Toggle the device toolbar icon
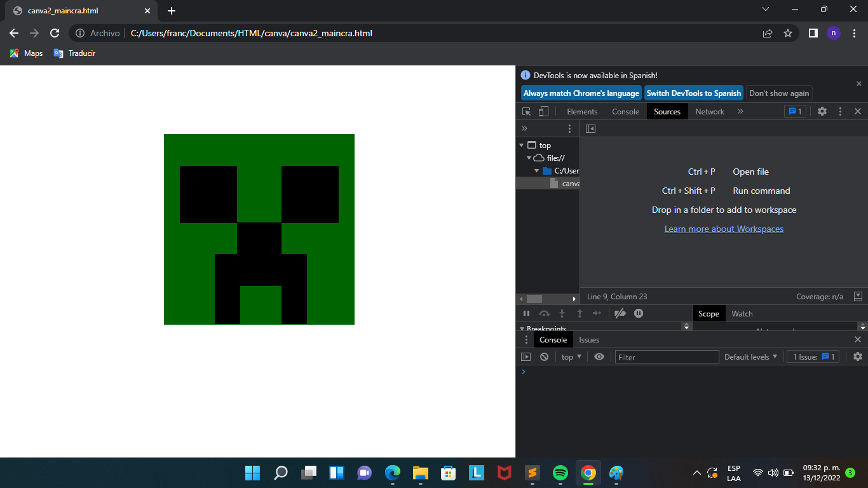 click(x=543, y=111)
